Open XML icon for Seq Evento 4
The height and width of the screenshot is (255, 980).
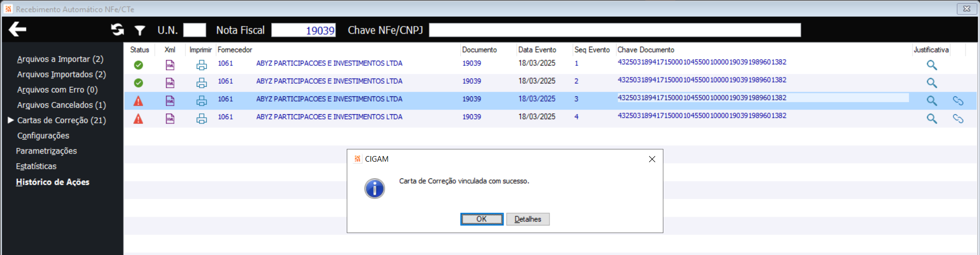(170, 118)
